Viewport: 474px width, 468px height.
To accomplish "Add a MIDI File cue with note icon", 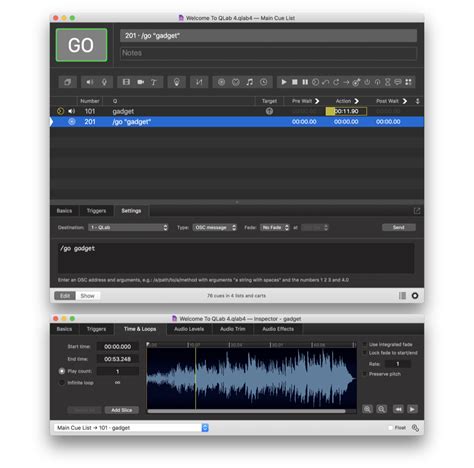I will click(250, 82).
